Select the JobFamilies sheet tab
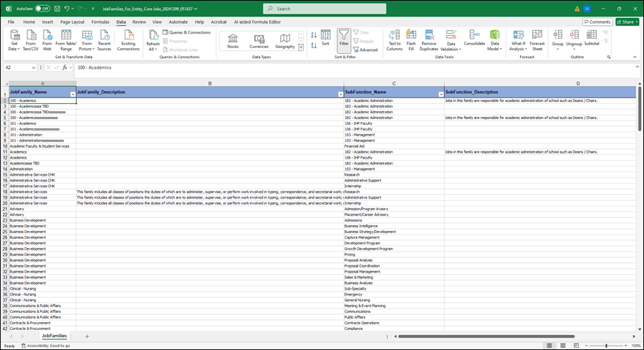The height and width of the screenshot is (350, 644). pos(54,336)
